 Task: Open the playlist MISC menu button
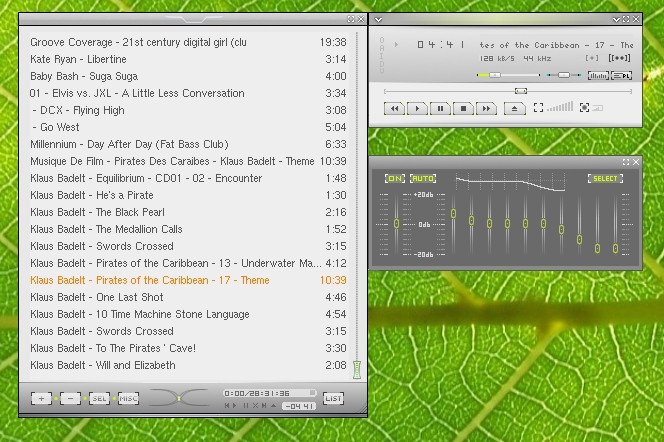click(128, 398)
